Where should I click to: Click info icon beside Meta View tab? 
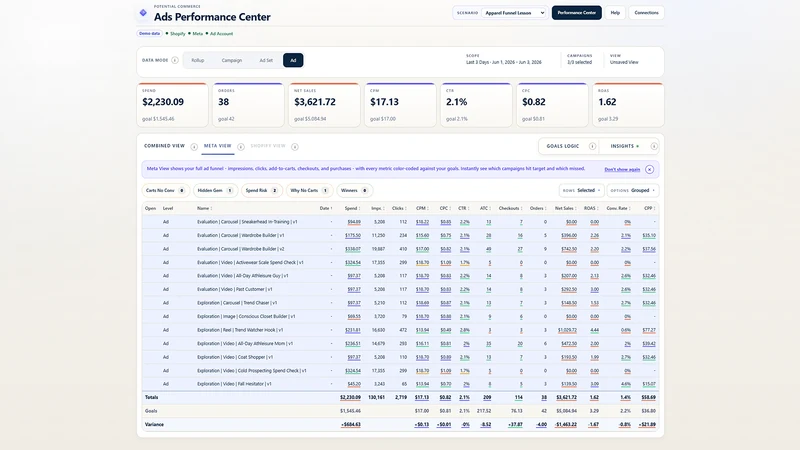click(x=241, y=147)
